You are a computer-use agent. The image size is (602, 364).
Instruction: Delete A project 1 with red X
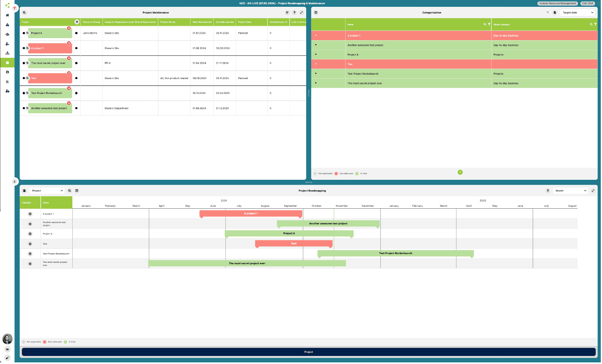(x=69, y=43)
